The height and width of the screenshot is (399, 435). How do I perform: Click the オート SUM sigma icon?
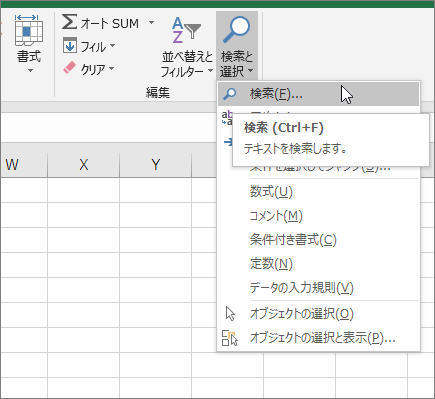pos(70,22)
